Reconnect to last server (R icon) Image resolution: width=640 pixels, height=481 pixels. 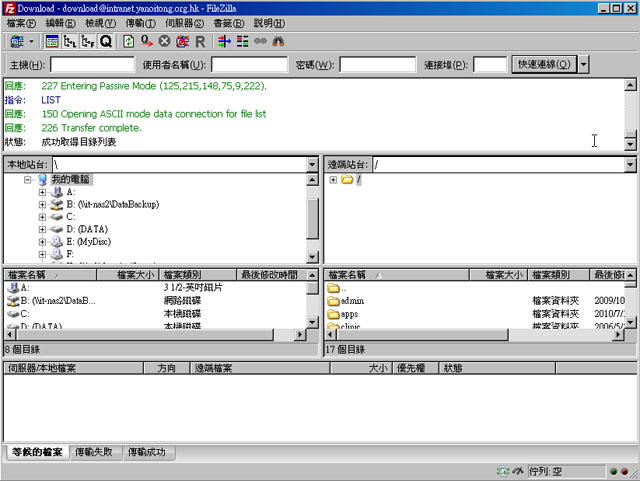(200, 41)
